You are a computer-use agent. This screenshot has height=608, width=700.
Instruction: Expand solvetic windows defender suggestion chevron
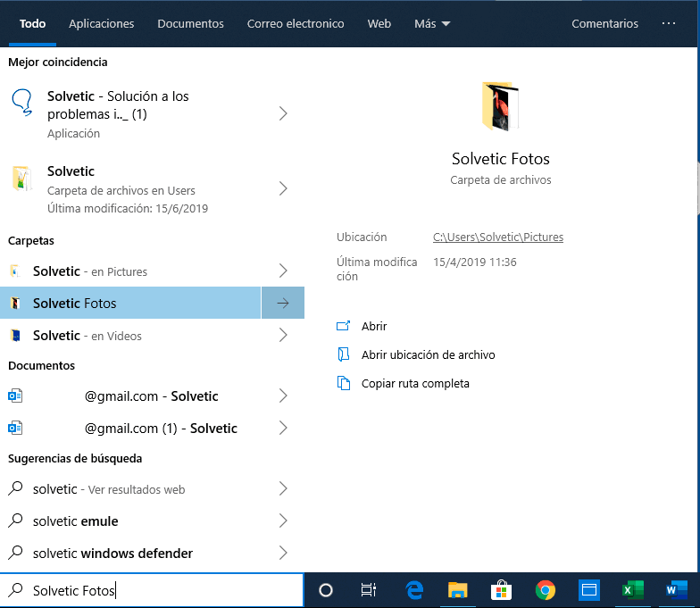tap(283, 553)
